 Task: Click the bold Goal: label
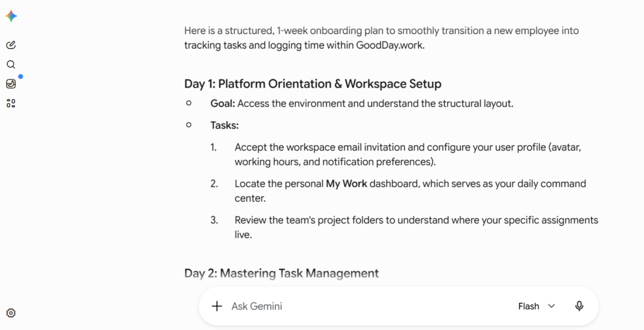point(223,103)
